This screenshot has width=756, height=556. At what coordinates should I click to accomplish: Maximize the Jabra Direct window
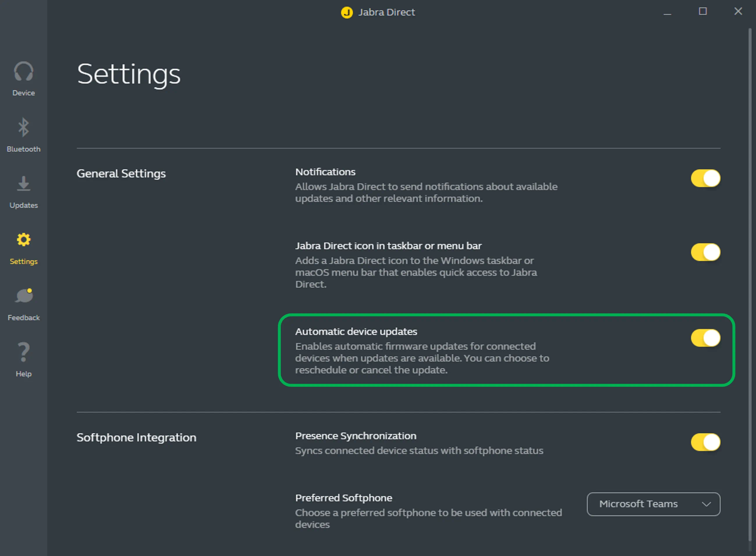point(702,11)
